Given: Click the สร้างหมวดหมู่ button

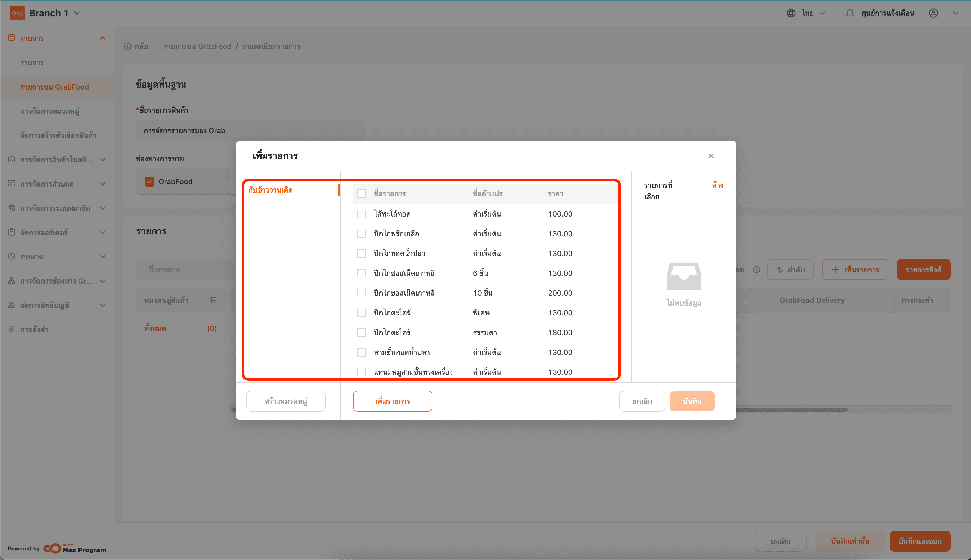Looking at the screenshot, I should (x=285, y=401).
